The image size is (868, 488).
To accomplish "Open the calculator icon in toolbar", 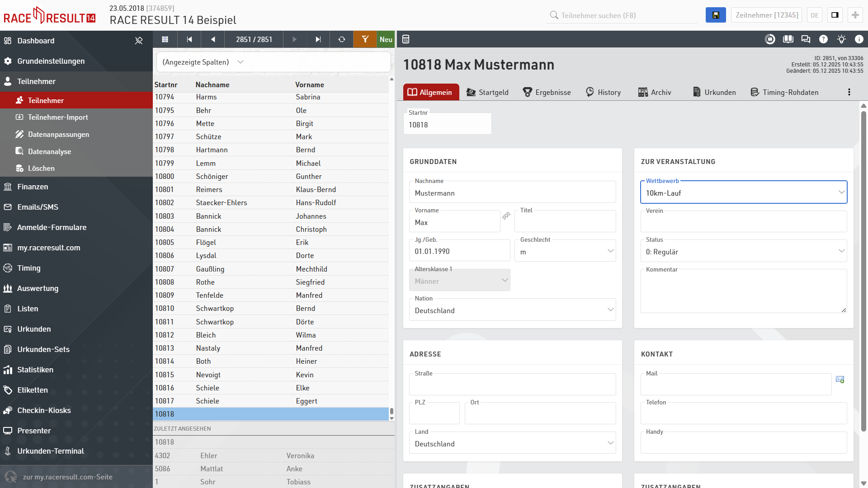I will 406,39.
